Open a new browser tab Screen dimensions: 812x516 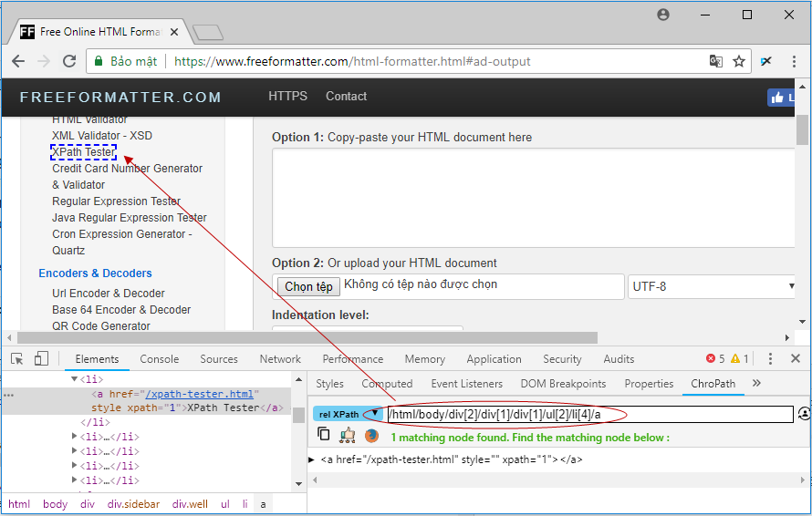[208, 33]
